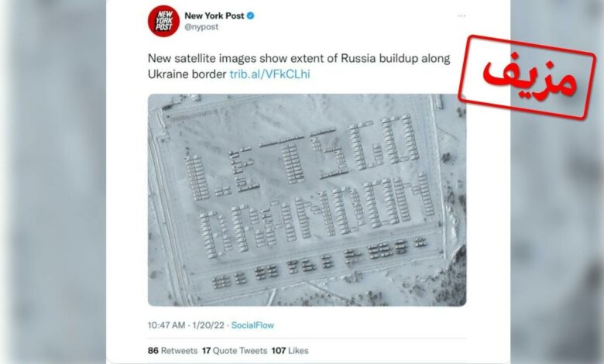Viewport: 604px width, 364px height.
Task: View the 86 Retweets list
Action: click(173, 351)
